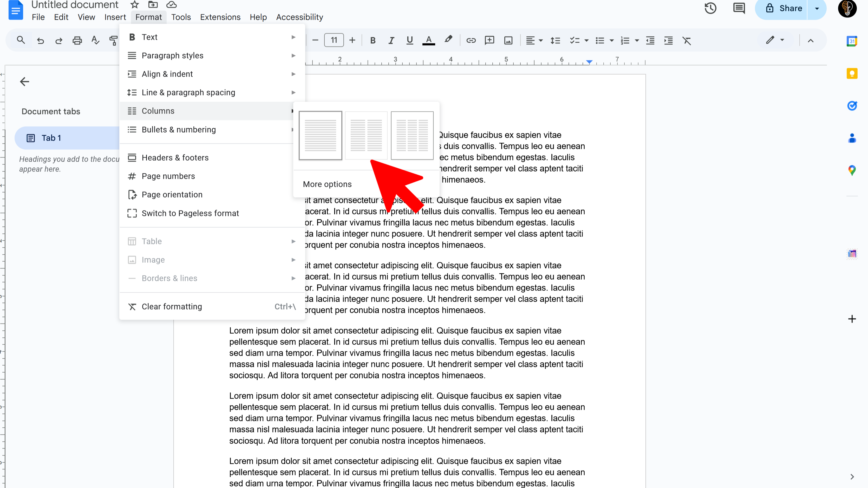Image resolution: width=868 pixels, height=488 pixels.
Task: Click the Print icon in toolbar
Action: pos(77,41)
